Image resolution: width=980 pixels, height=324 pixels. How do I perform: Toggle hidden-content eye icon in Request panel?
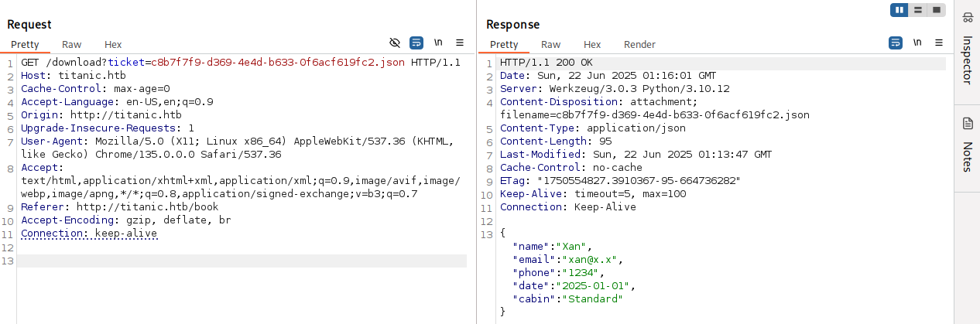pyautogui.click(x=395, y=43)
